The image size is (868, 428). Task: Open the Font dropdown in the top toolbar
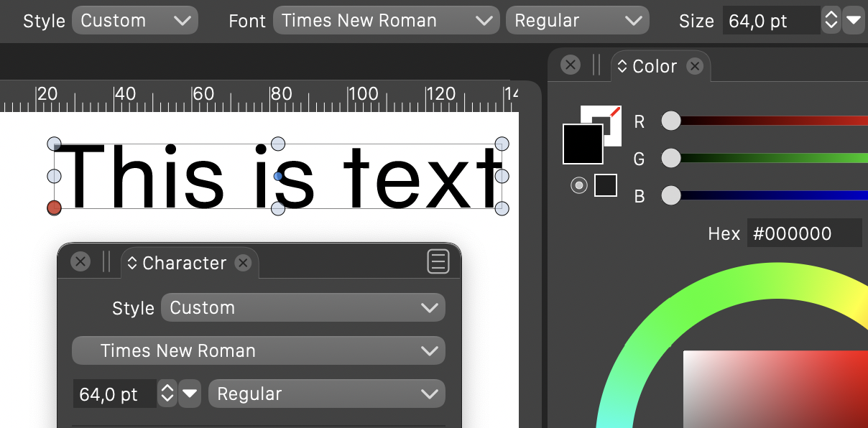(386, 21)
